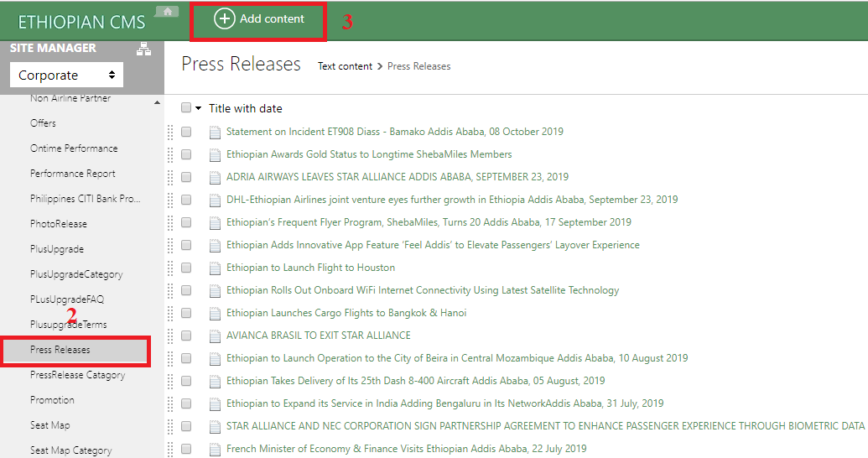The image size is (868, 458).
Task: Click document icon of DHL-Ethiopian joint venture row
Action: coord(215,200)
